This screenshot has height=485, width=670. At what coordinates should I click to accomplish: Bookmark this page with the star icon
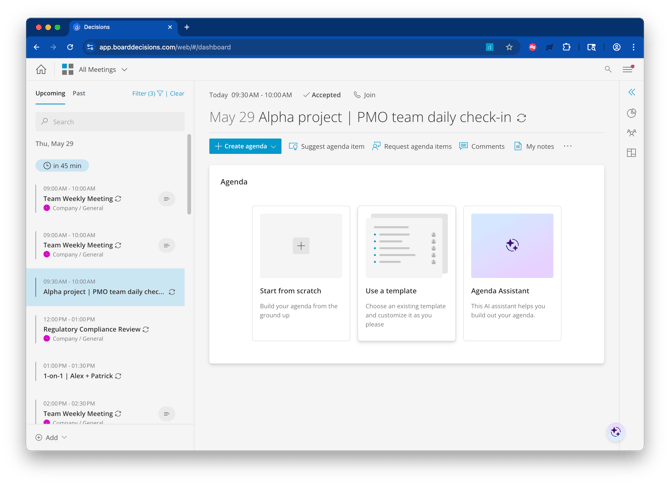click(x=509, y=47)
